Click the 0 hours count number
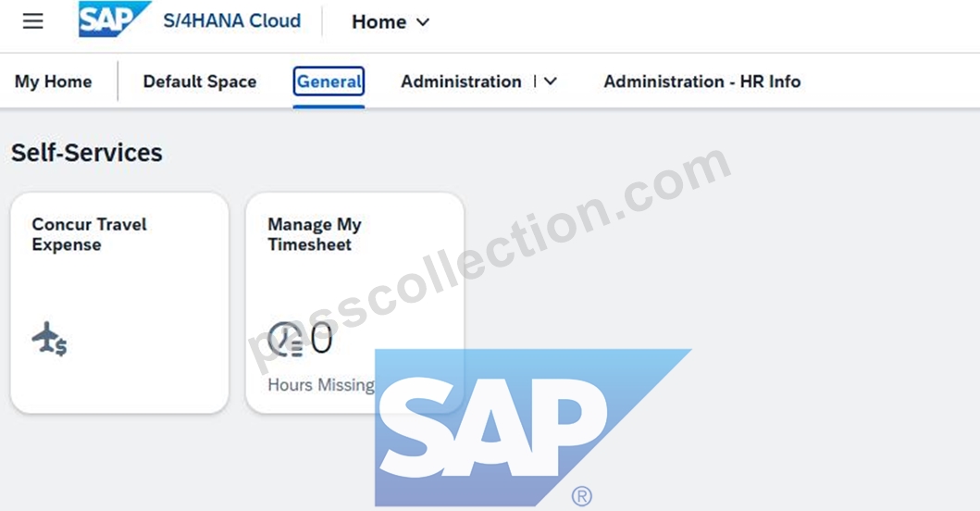Image resolution: width=980 pixels, height=511 pixels. tap(321, 339)
